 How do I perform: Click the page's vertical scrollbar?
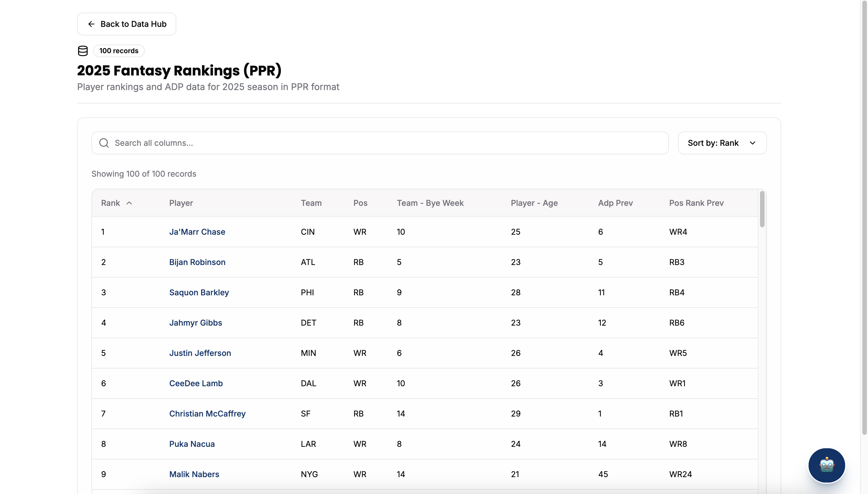point(864,217)
